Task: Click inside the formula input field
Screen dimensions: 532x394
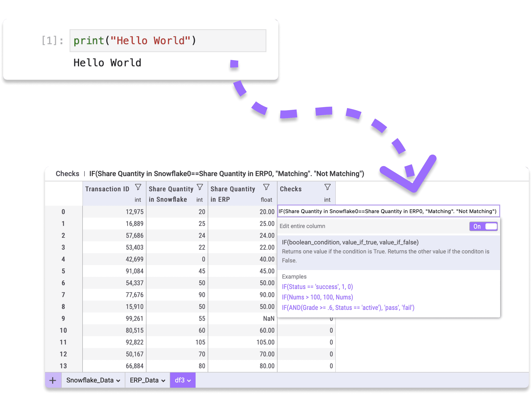Action: coord(387,211)
